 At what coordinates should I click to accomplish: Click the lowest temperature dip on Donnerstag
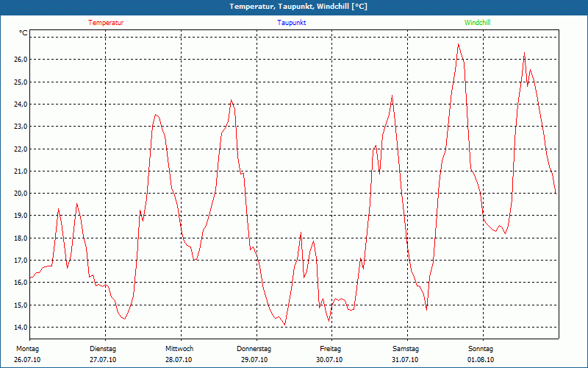click(285, 325)
